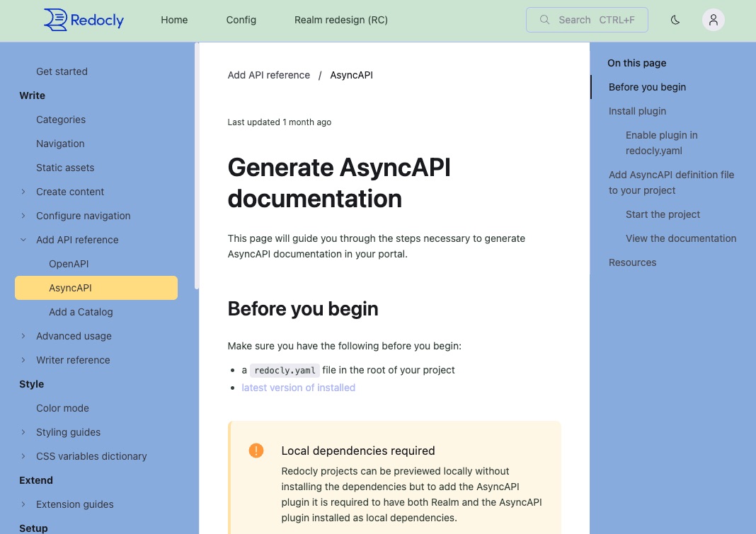Click the sidebar scrollbar thumb
Viewport: 756px width, 534px height.
pyautogui.click(x=197, y=166)
